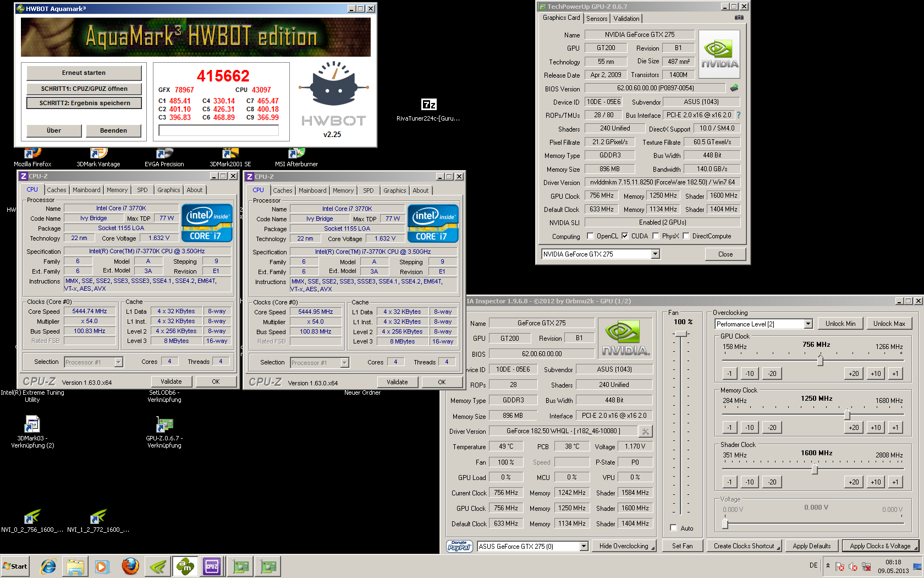Open the 3DMark03 shortcut icon
The width and height of the screenshot is (924, 578).
click(32, 424)
